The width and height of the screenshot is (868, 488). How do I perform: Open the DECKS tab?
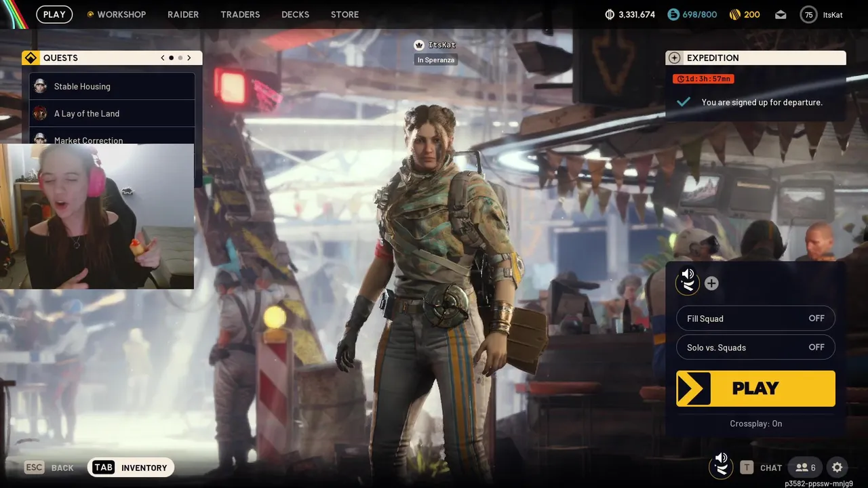[x=295, y=14]
